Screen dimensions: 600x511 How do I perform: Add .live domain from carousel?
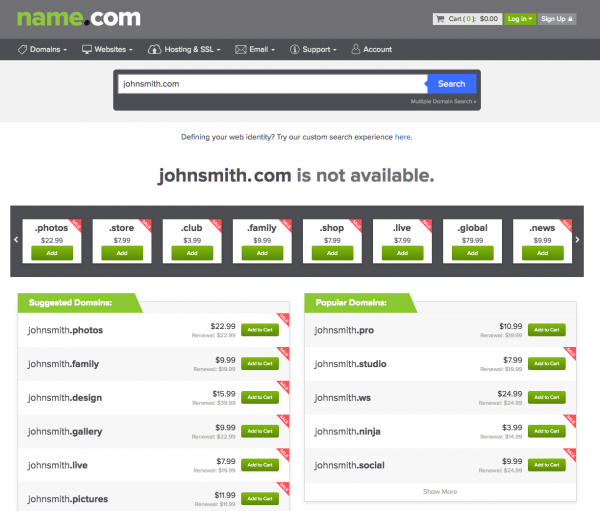pos(403,253)
